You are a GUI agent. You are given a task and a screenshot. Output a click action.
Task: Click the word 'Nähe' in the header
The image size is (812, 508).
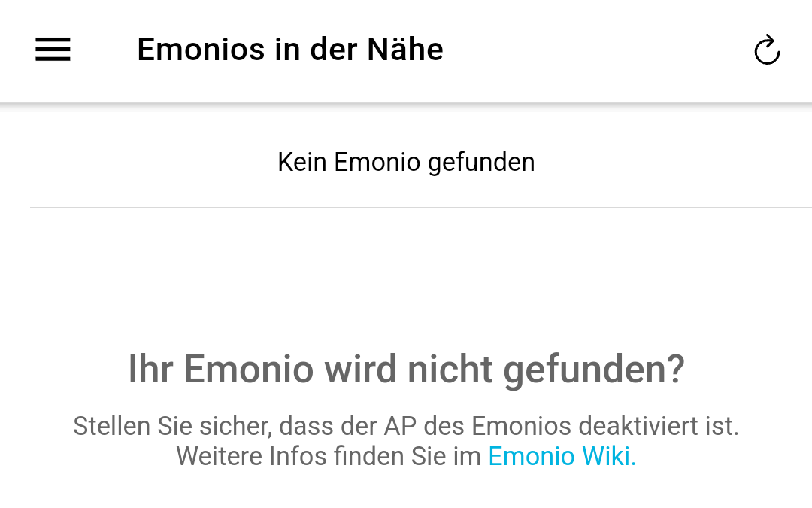point(405,50)
